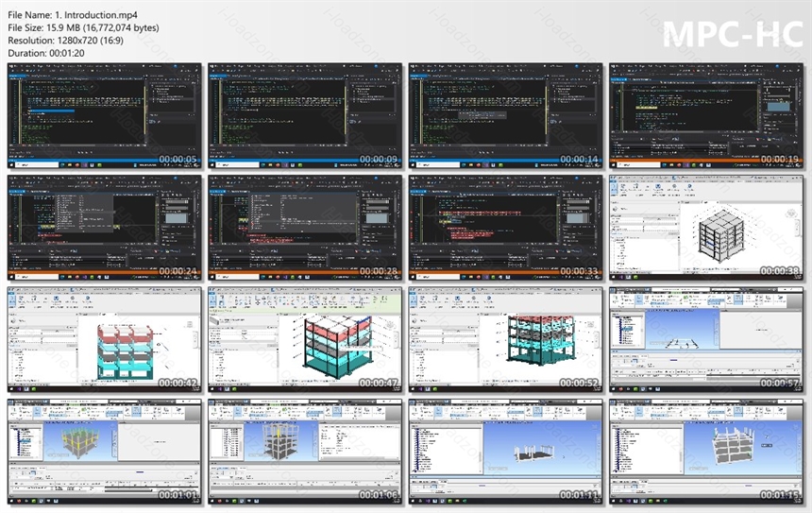The image size is (812, 513).
Task: Click the frame stamped 00:01:11
Action: point(505,452)
